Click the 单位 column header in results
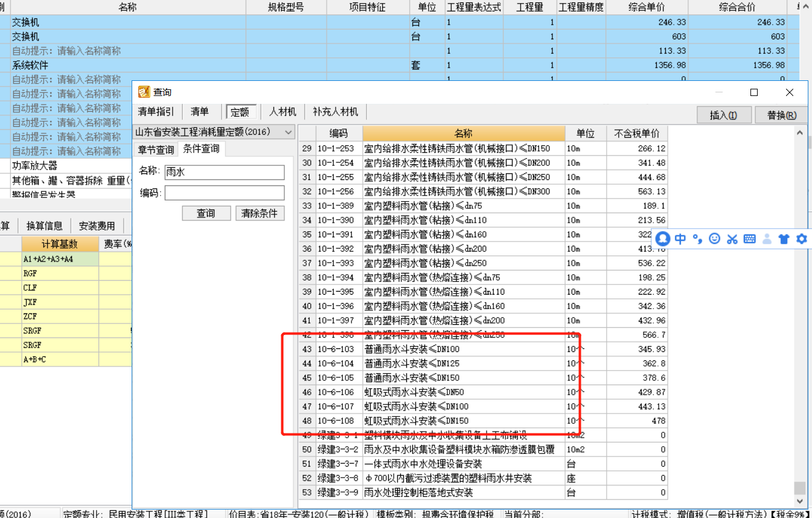The image size is (812, 518). click(x=586, y=133)
